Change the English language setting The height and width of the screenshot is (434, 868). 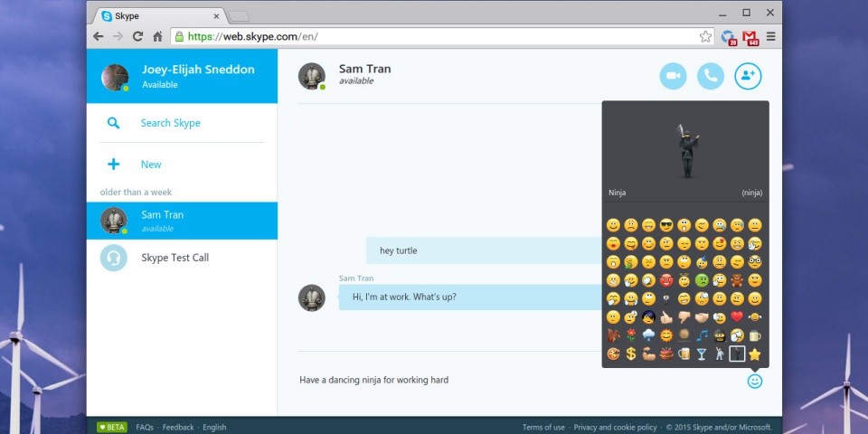(214, 428)
